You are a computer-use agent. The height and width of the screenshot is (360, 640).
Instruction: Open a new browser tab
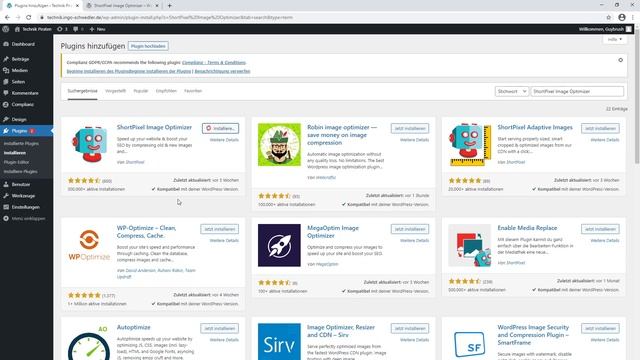point(169,6)
